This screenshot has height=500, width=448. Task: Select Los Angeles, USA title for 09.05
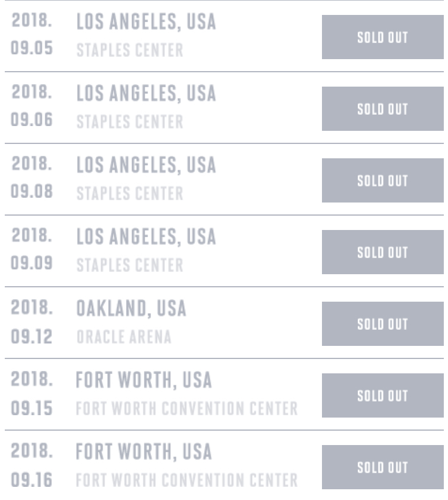tap(146, 22)
